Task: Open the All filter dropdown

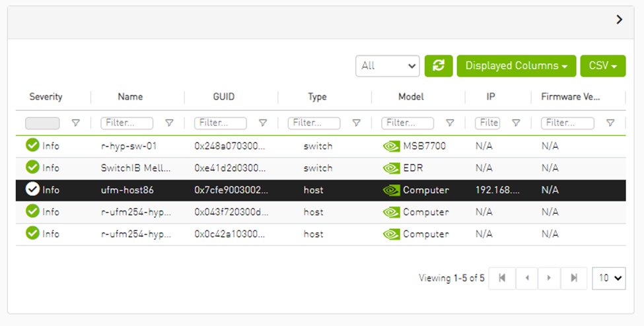Action: (387, 66)
